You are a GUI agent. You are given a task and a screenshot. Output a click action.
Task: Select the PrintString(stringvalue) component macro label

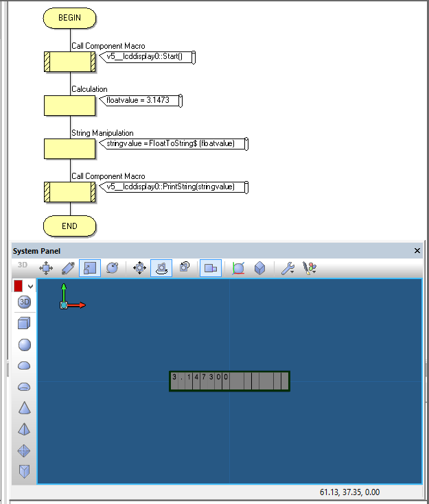pos(174,187)
